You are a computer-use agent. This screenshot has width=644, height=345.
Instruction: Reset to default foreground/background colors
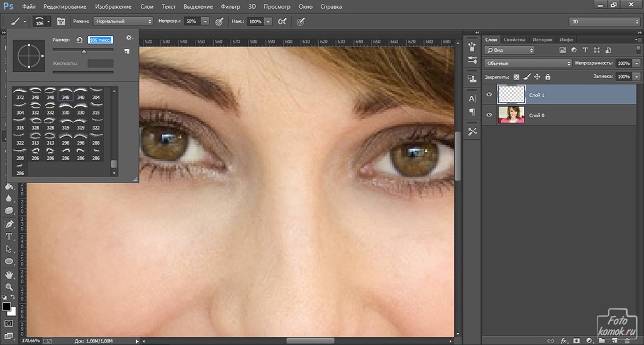click(4, 297)
